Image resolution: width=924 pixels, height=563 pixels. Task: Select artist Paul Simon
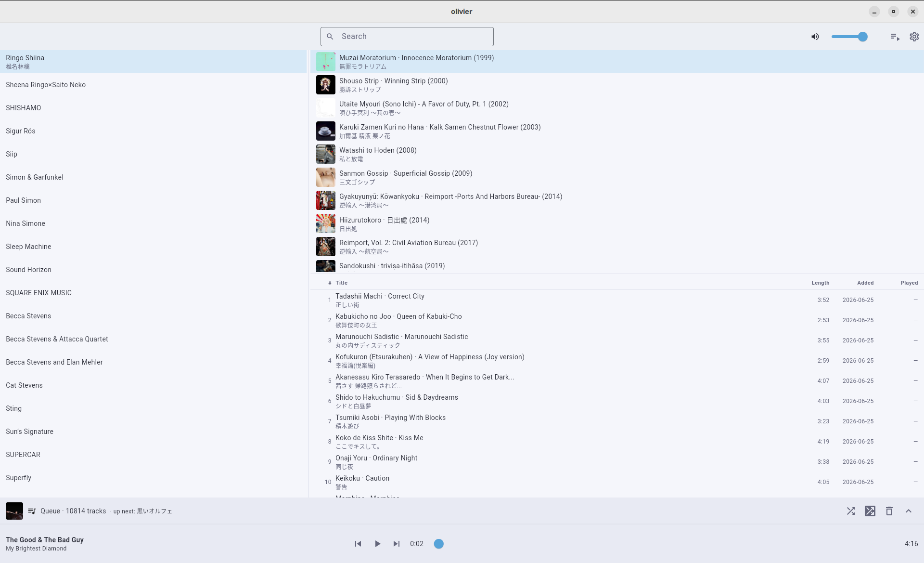(153, 200)
